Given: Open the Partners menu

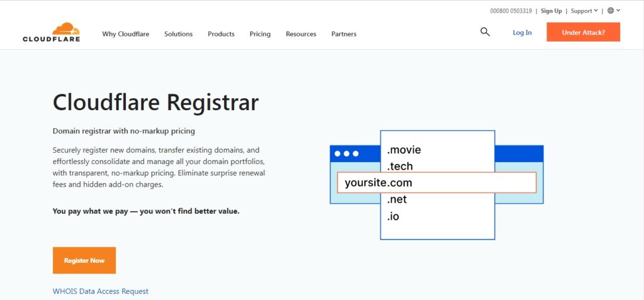Looking at the screenshot, I should (x=344, y=34).
